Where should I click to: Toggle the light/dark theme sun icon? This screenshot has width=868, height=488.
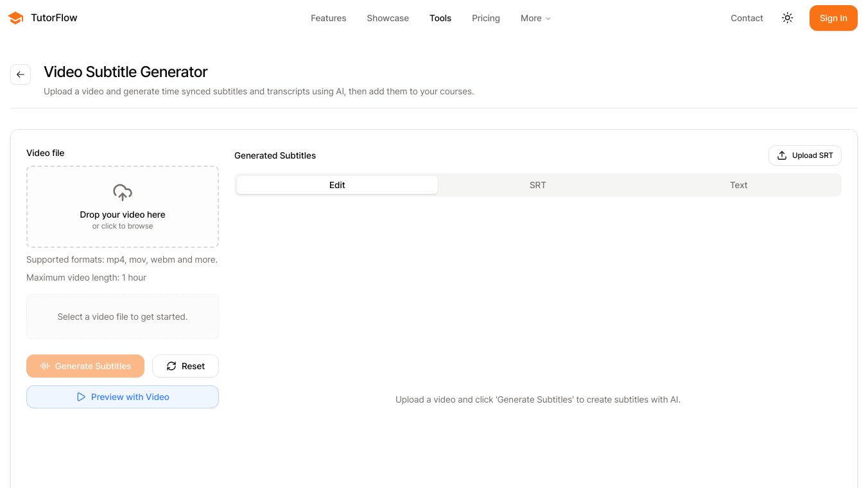click(787, 18)
